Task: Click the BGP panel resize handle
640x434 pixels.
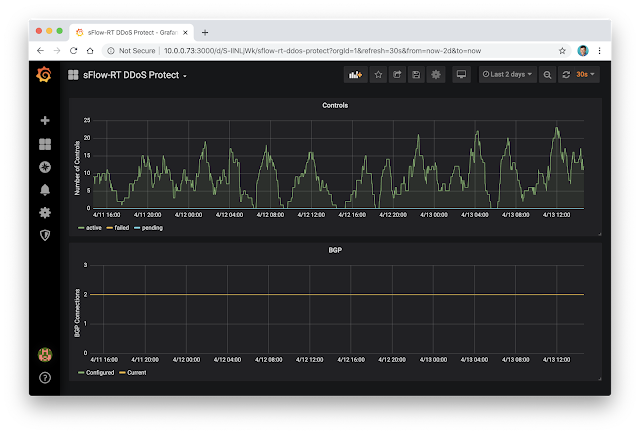Action: (599, 378)
